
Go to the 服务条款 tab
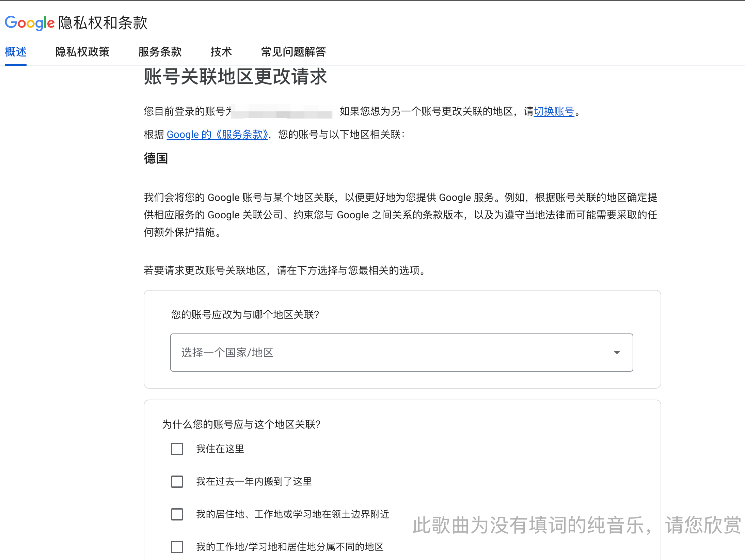160,52
